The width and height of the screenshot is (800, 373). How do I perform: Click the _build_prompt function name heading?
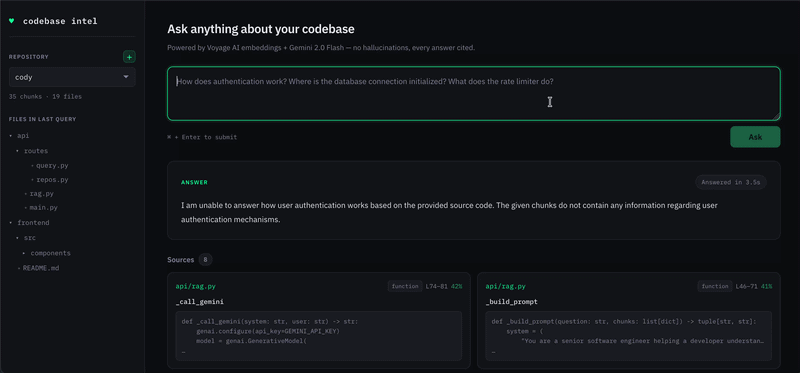coord(511,302)
